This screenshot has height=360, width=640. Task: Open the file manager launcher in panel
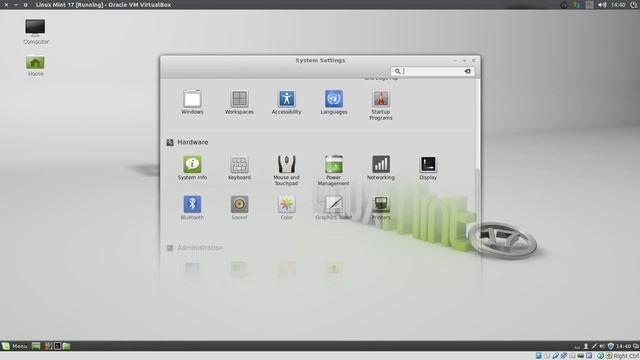click(67, 346)
